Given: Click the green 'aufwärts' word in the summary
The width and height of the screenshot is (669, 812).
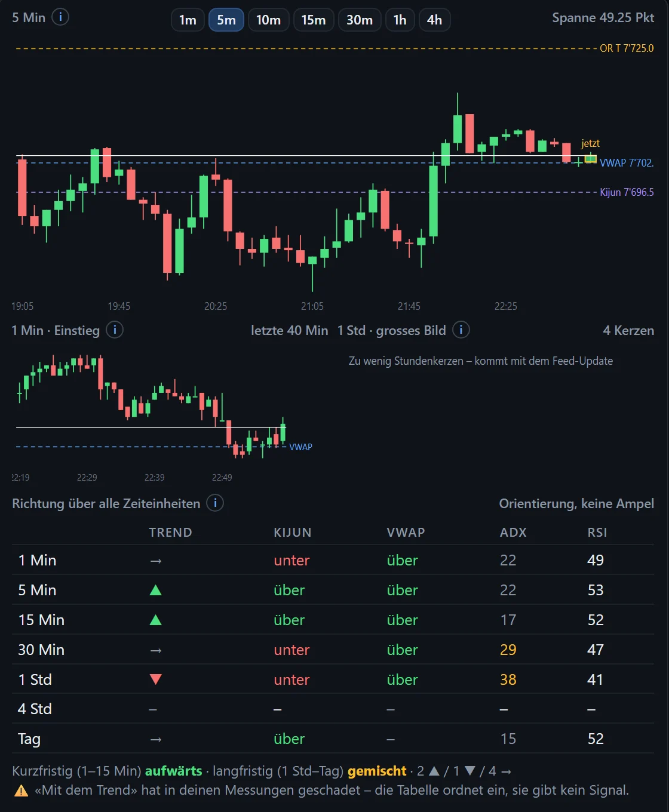Looking at the screenshot, I should pos(174,771).
